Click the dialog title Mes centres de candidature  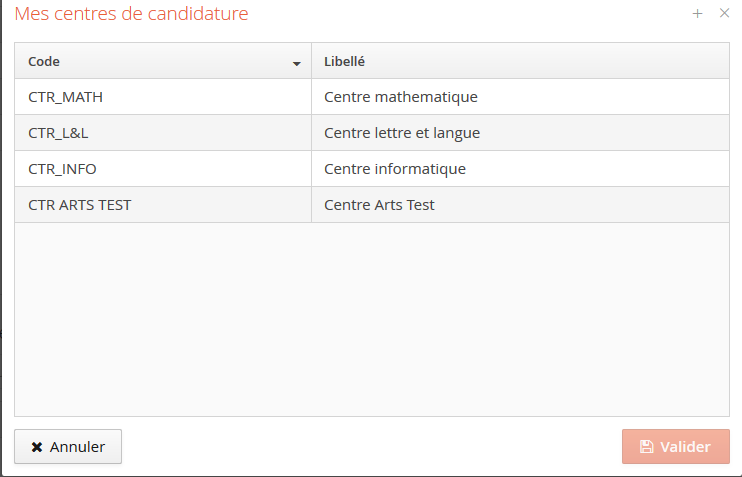coord(131,14)
